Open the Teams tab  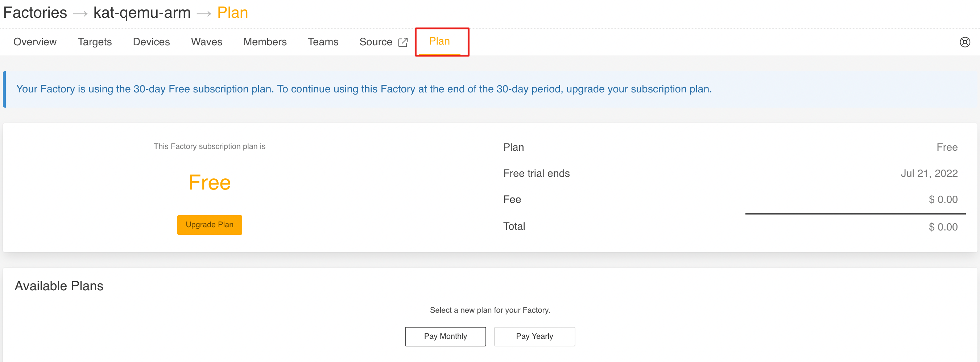323,42
